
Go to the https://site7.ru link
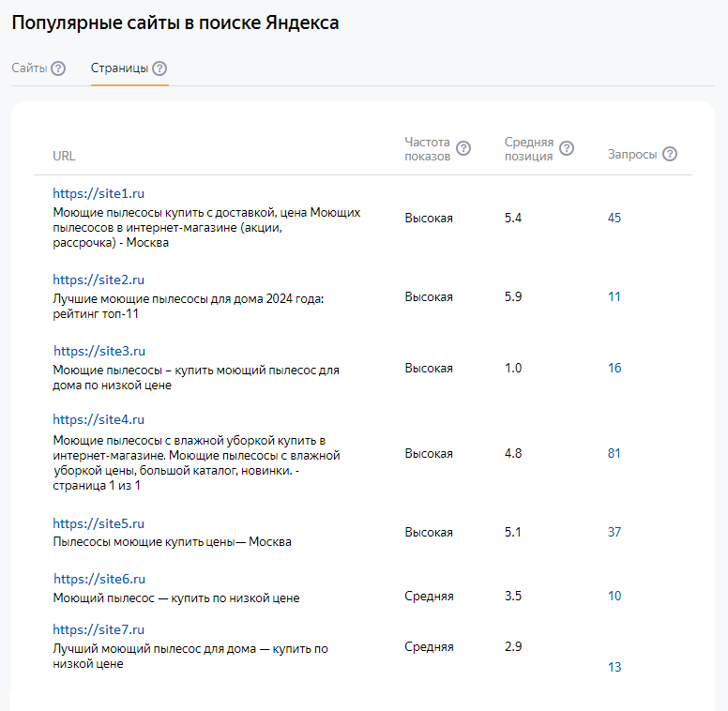[x=99, y=629]
